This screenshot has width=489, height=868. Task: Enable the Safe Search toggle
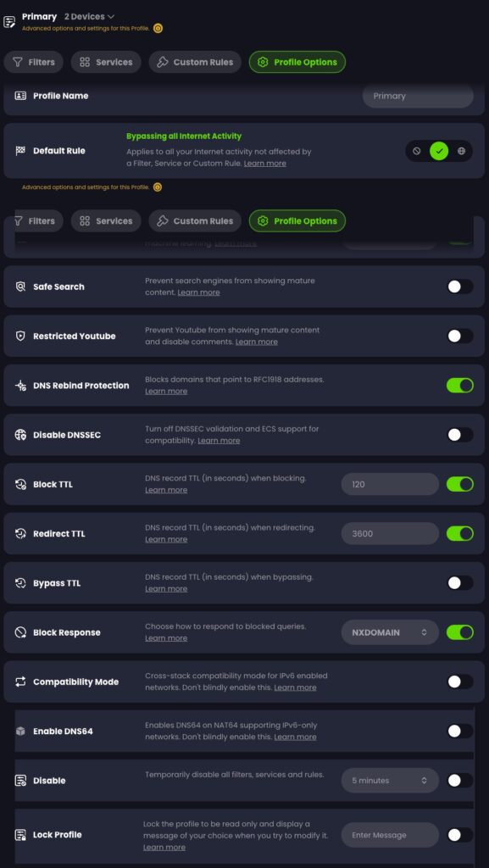459,287
